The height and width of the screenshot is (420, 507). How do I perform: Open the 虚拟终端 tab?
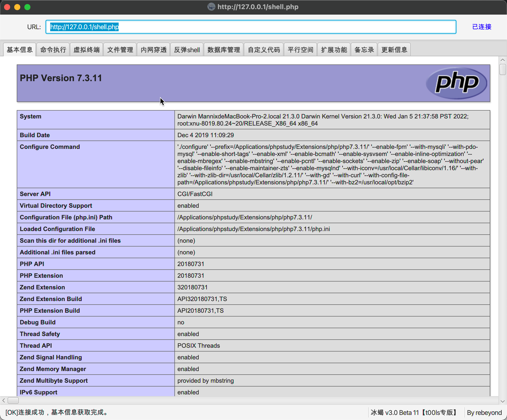coord(86,49)
